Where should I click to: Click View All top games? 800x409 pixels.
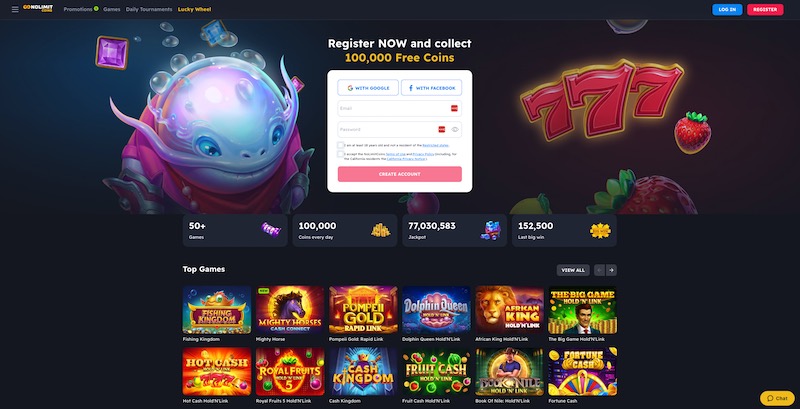(573, 270)
